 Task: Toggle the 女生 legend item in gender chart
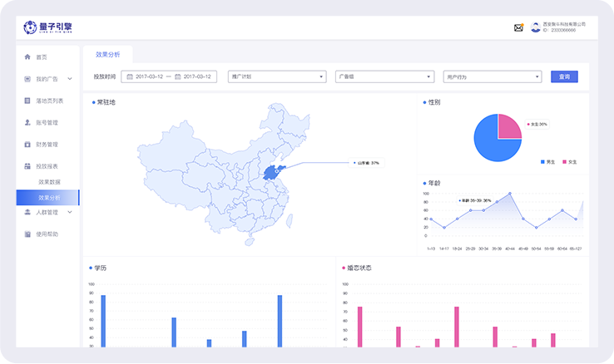pyautogui.click(x=570, y=161)
